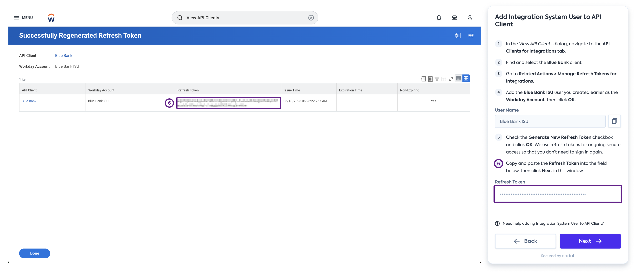Image resolution: width=644 pixels, height=274 pixels.
Task: Toggle the split-panel table layout
Action: pyautogui.click(x=444, y=79)
